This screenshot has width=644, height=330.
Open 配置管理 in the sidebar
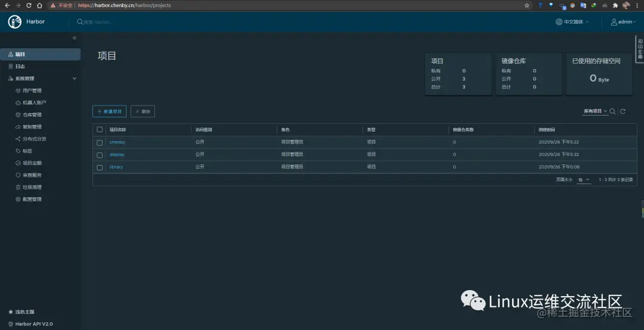tap(32, 199)
